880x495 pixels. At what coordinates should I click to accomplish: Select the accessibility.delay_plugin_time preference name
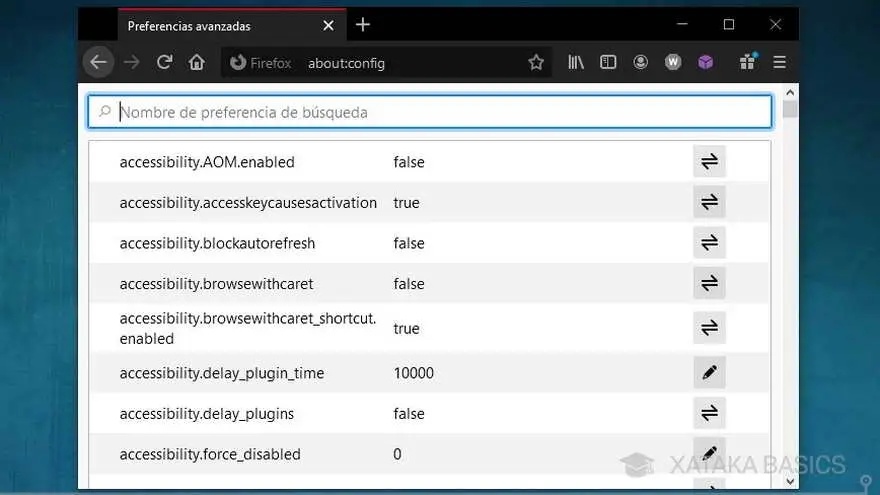222,373
